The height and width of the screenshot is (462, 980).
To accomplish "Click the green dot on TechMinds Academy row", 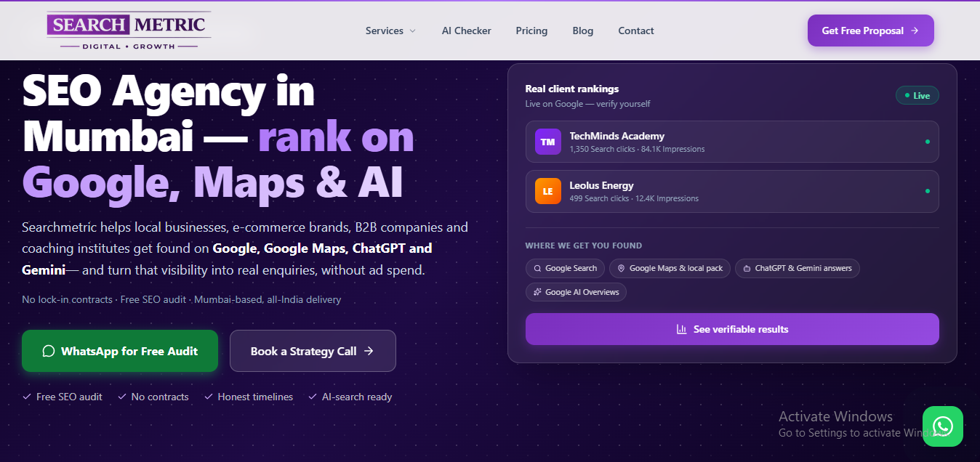I will click(x=927, y=142).
